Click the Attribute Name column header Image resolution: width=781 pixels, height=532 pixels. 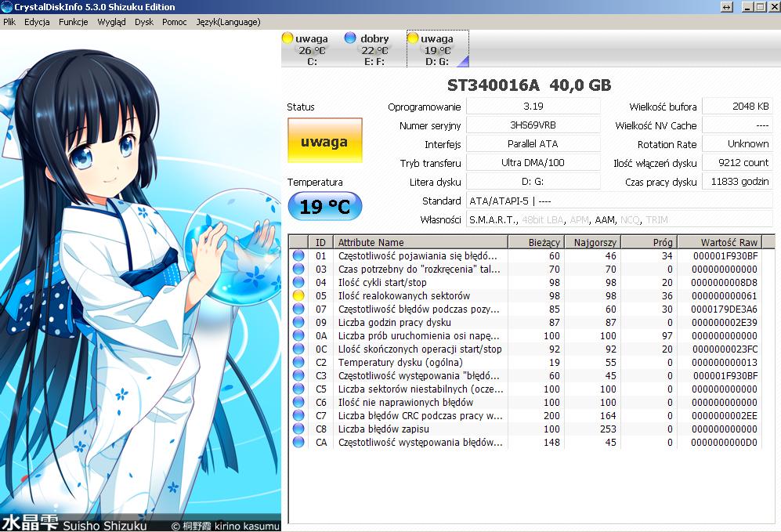pyautogui.click(x=421, y=242)
